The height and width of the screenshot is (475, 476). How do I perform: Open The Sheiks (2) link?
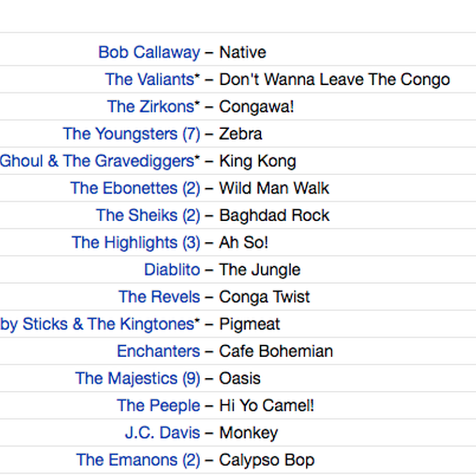(x=148, y=216)
